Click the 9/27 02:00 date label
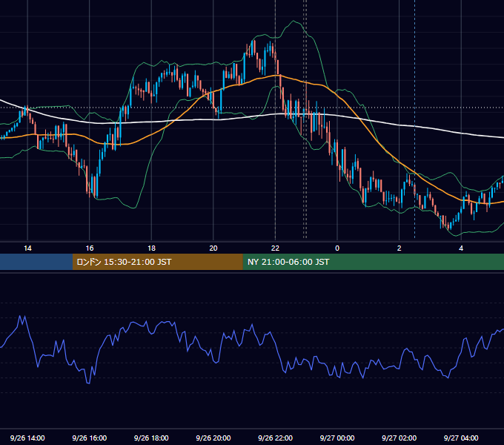504x445 pixels. click(399, 438)
